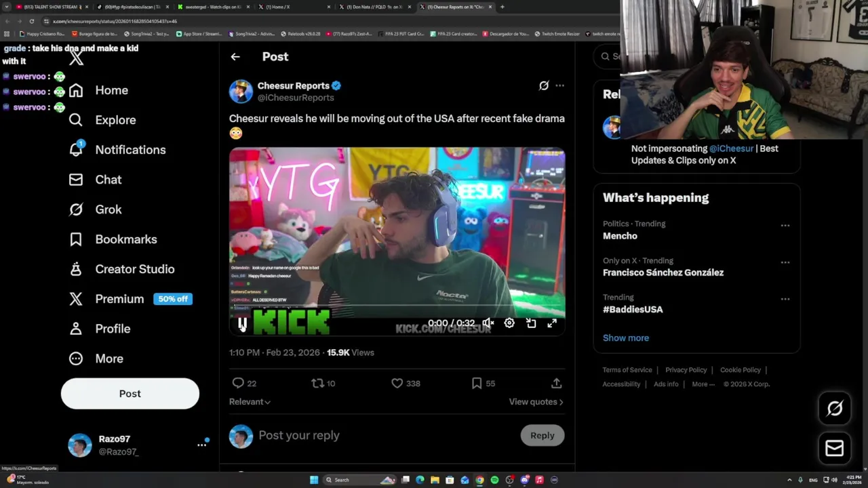
Task: Open the post's three-dot options menu
Action: [x=559, y=85]
